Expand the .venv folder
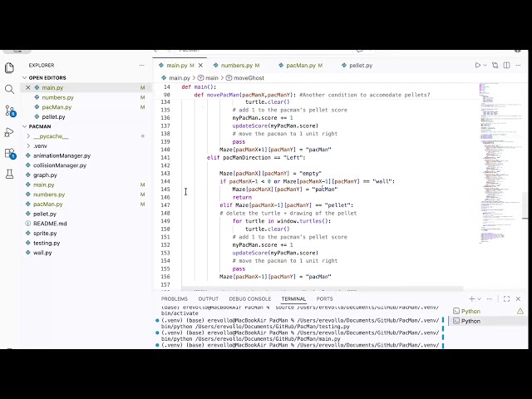Screen dimensions: 532x399 [x=40, y=146]
